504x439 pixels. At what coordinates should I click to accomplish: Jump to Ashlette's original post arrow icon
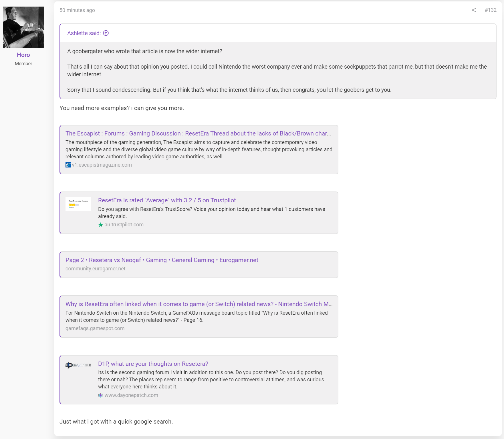tap(106, 33)
